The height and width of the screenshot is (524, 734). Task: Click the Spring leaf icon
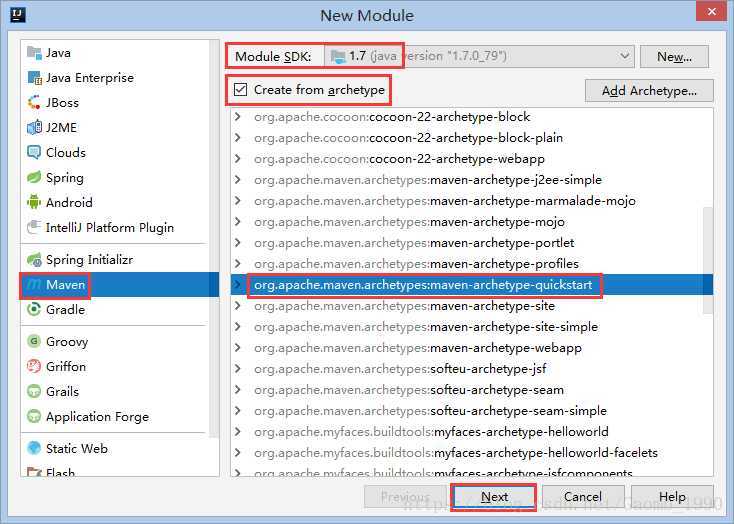pos(34,177)
